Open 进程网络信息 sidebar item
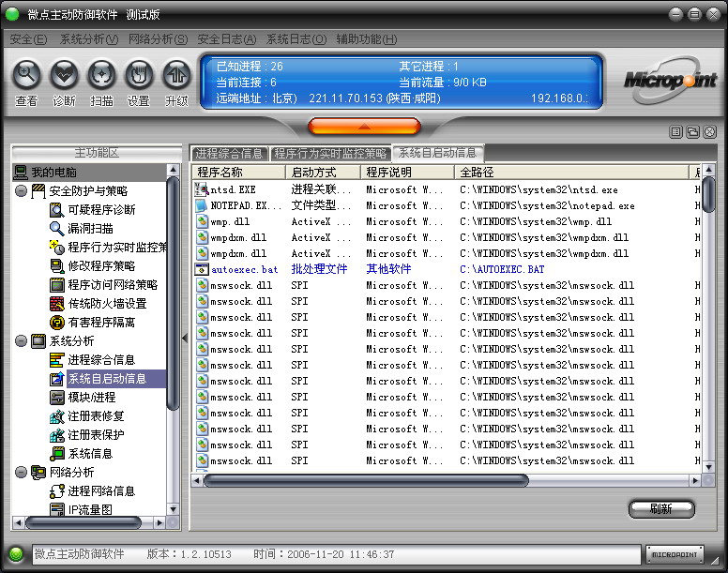This screenshot has width=728, height=573. pos(92,490)
